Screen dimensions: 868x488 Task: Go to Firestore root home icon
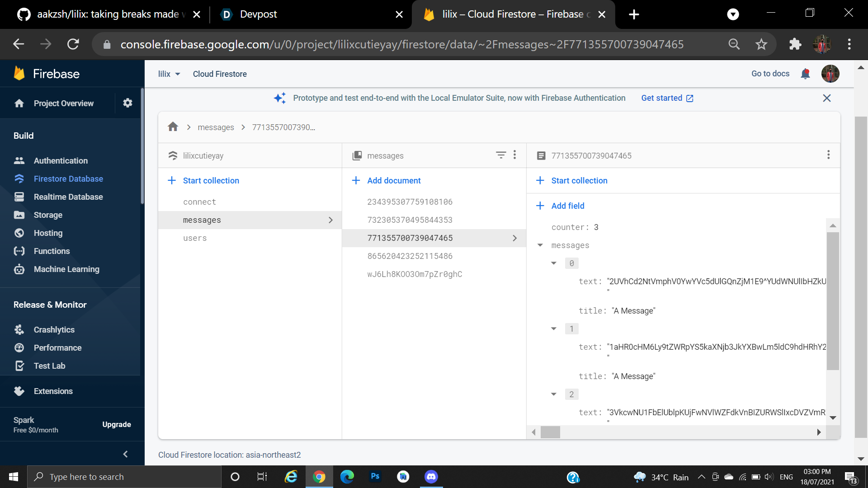pyautogui.click(x=173, y=127)
